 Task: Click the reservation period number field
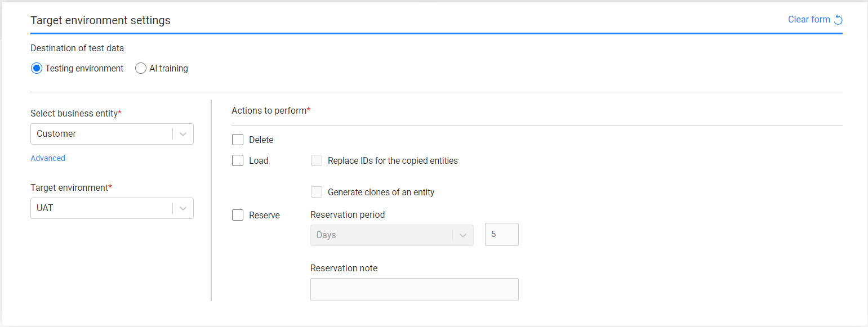(501, 235)
